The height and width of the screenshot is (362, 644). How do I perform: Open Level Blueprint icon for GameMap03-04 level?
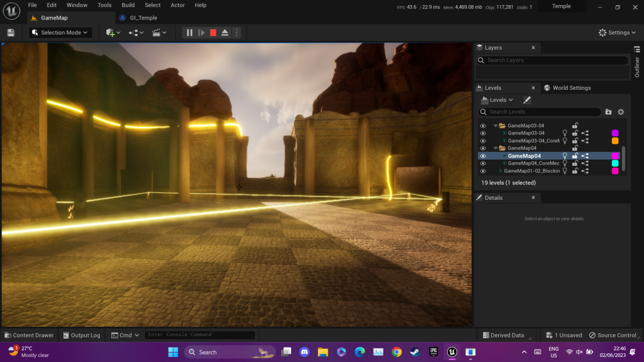coord(585,133)
